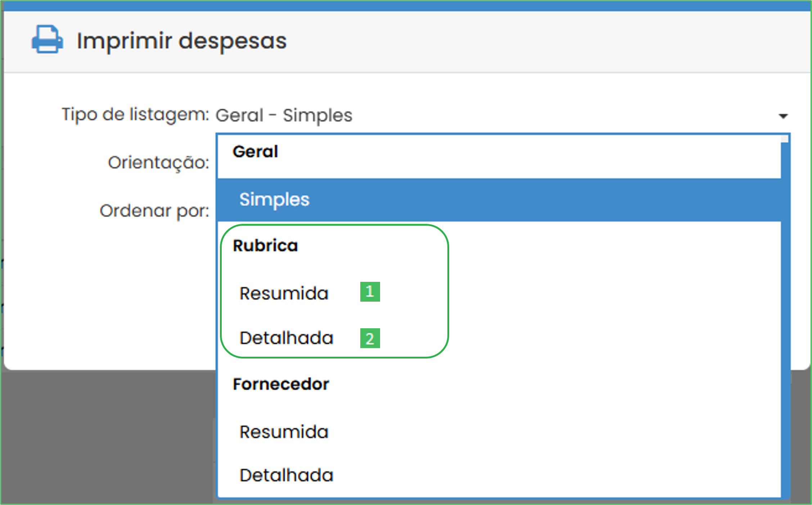Click the green number 2 badge

pos(370,338)
